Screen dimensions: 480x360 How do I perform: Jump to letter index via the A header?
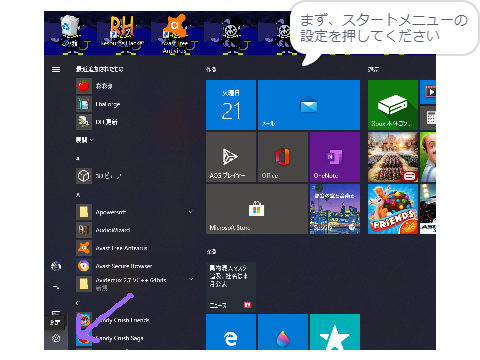click(x=78, y=195)
